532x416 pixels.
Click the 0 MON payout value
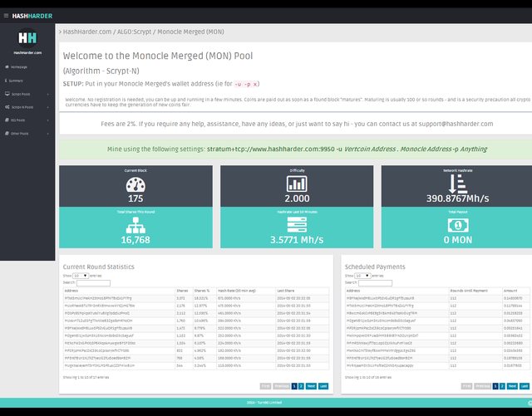(458, 240)
